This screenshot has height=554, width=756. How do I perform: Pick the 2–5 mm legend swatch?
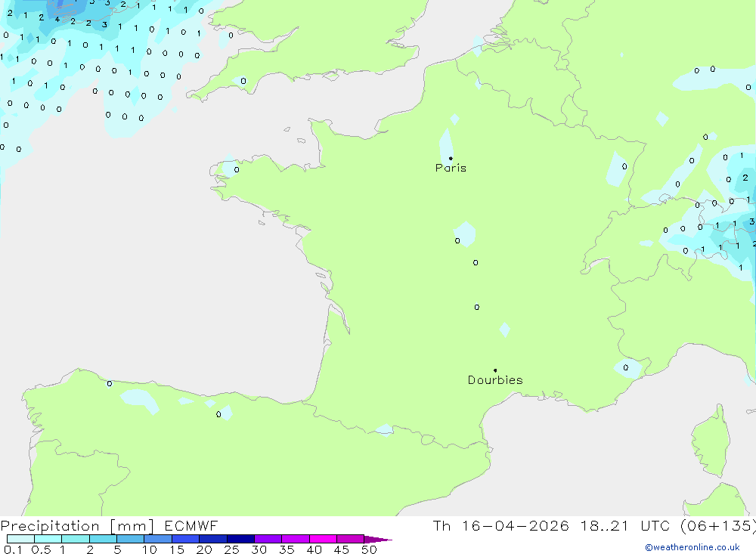(x=103, y=539)
